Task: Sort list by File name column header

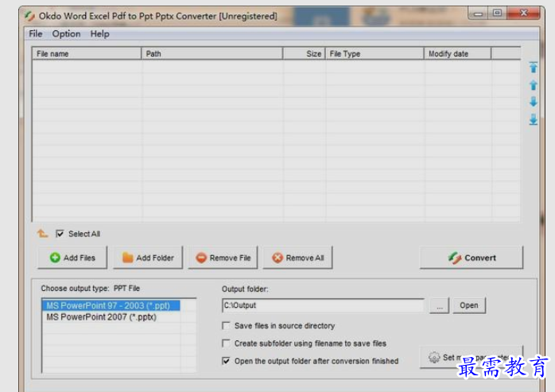Action: tap(87, 54)
